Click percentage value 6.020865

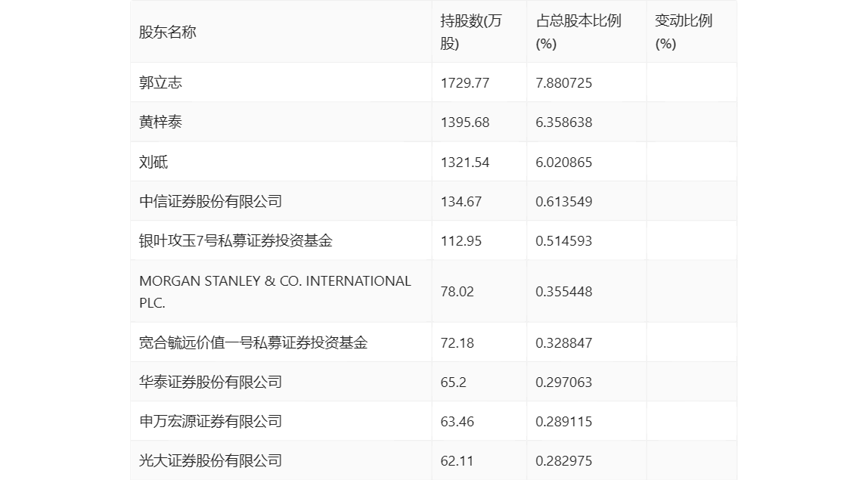pyautogui.click(x=563, y=163)
